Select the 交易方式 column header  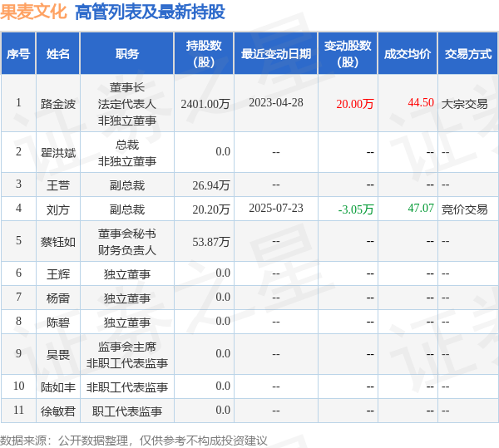468,54
